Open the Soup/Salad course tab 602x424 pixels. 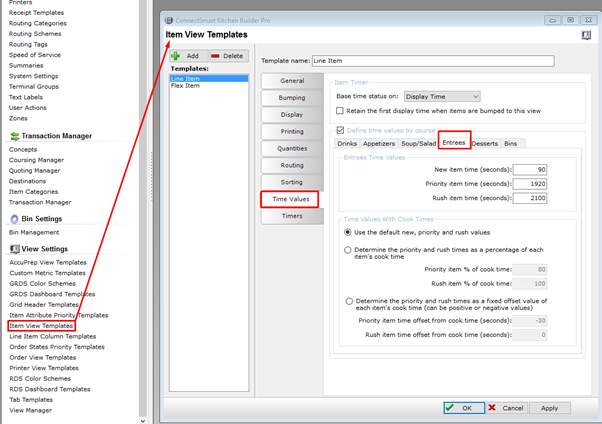[x=412, y=144]
